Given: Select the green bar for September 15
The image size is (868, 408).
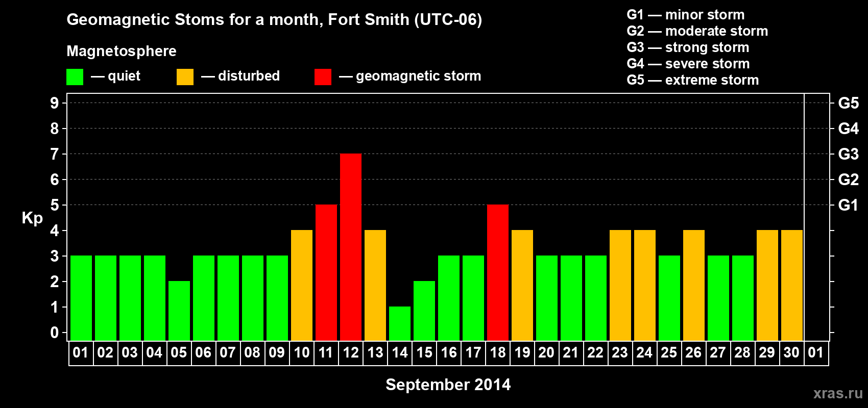Looking at the screenshot, I should coord(424,311).
